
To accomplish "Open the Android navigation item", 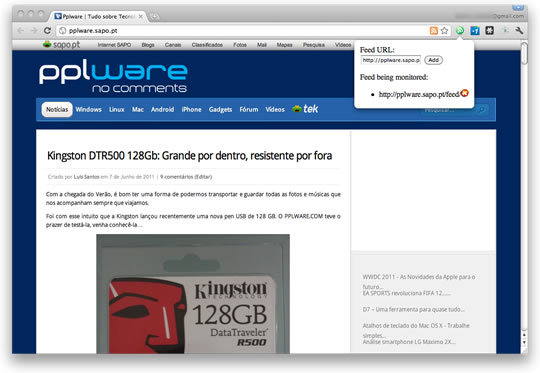I will [x=163, y=110].
